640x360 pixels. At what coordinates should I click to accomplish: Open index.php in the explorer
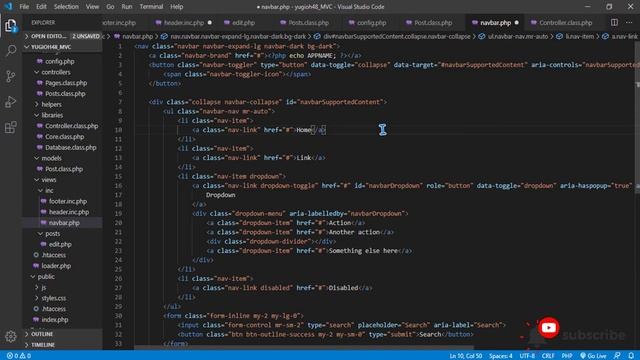point(55,320)
